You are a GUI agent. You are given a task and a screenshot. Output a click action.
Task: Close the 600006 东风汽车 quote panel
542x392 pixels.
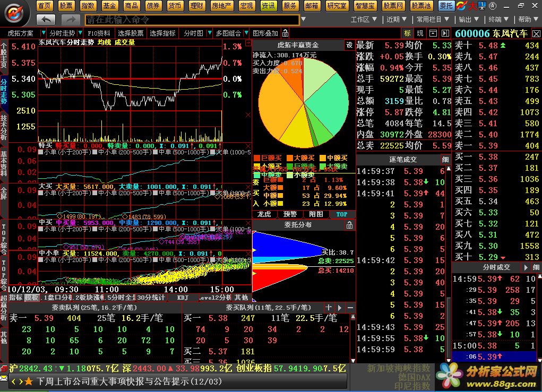point(536,33)
